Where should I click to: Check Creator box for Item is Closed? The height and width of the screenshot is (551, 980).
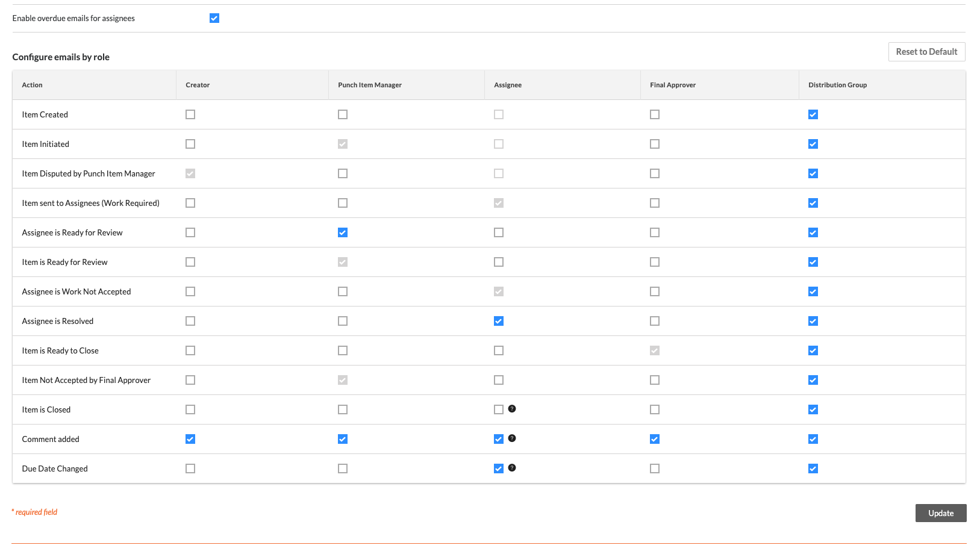tap(190, 409)
